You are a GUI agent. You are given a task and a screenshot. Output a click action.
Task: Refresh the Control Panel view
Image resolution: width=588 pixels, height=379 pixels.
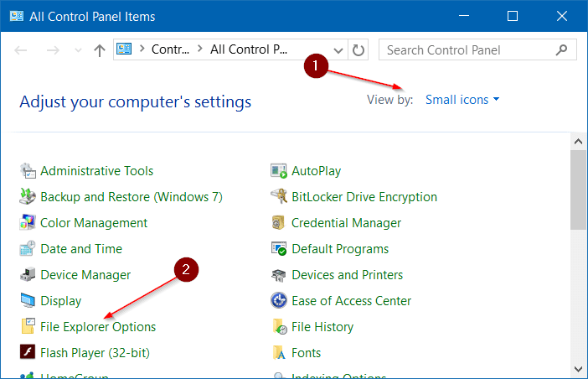point(358,49)
